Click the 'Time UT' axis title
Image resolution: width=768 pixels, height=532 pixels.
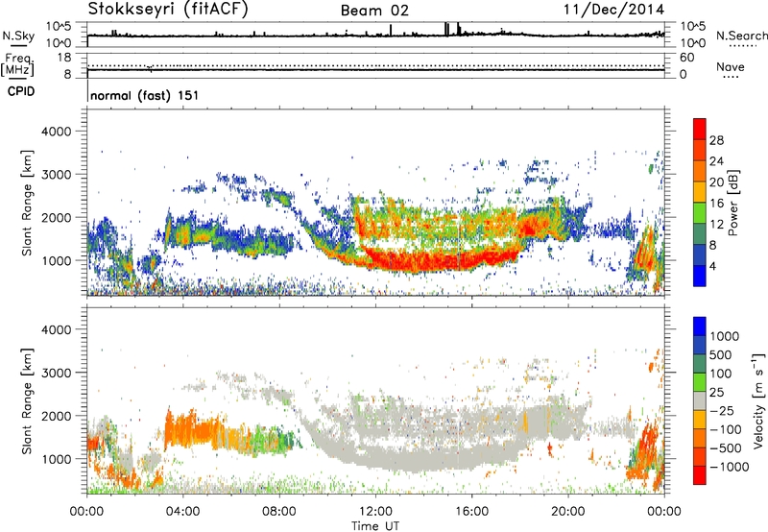tap(375, 526)
